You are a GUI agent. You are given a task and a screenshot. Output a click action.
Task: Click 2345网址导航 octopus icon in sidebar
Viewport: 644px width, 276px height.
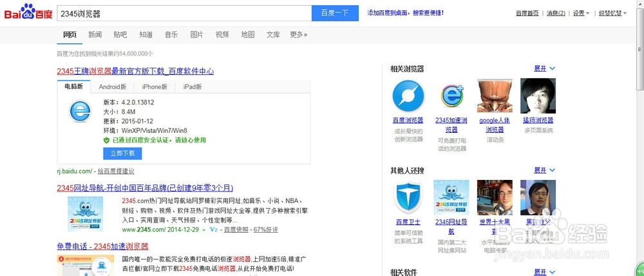tap(451, 197)
